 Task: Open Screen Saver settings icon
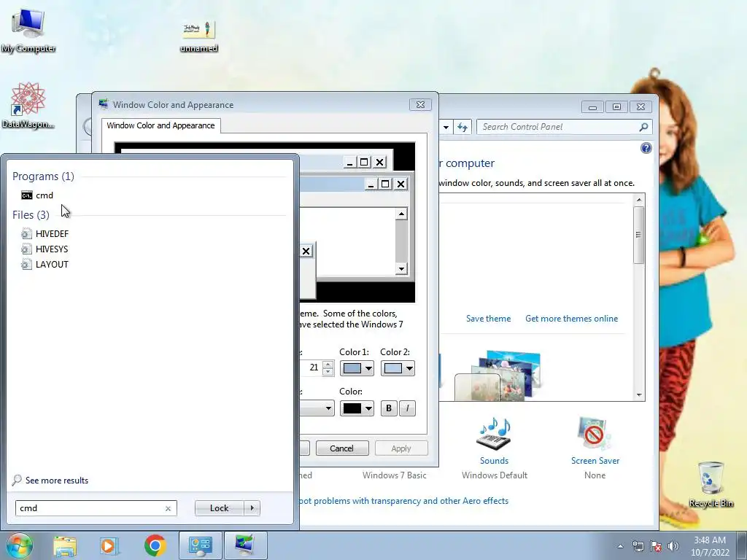tap(594, 433)
